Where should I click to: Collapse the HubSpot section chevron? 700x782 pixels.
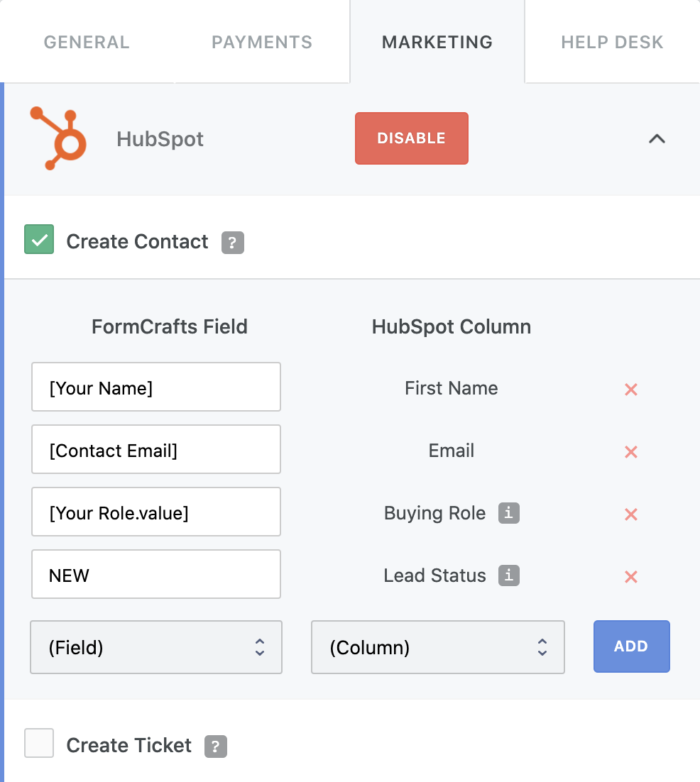point(657,138)
